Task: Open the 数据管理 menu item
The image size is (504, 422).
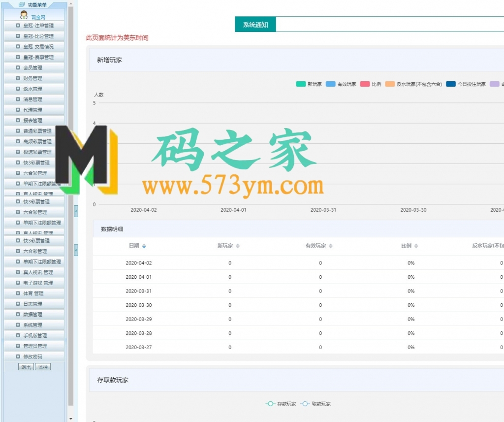Action: (34, 315)
